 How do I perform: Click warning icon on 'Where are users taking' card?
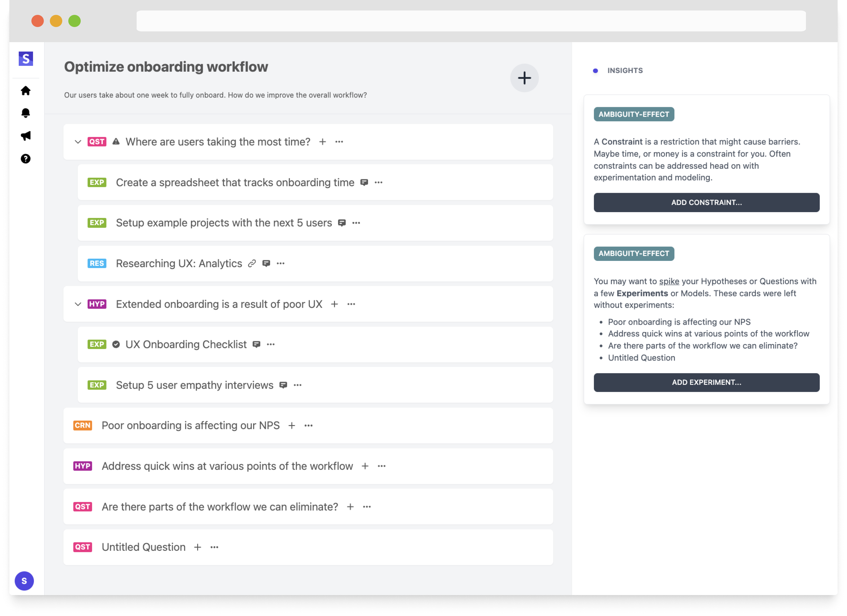click(116, 142)
